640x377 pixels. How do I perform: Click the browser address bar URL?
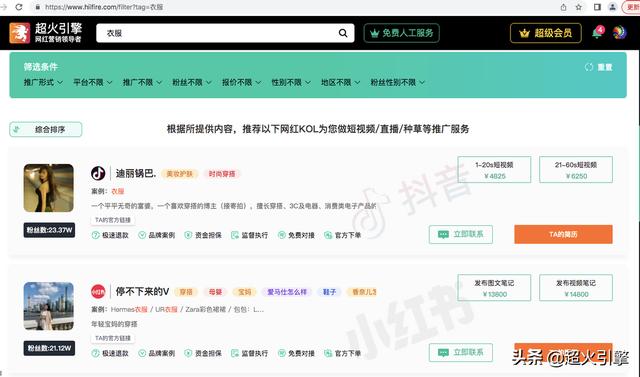point(104,7)
